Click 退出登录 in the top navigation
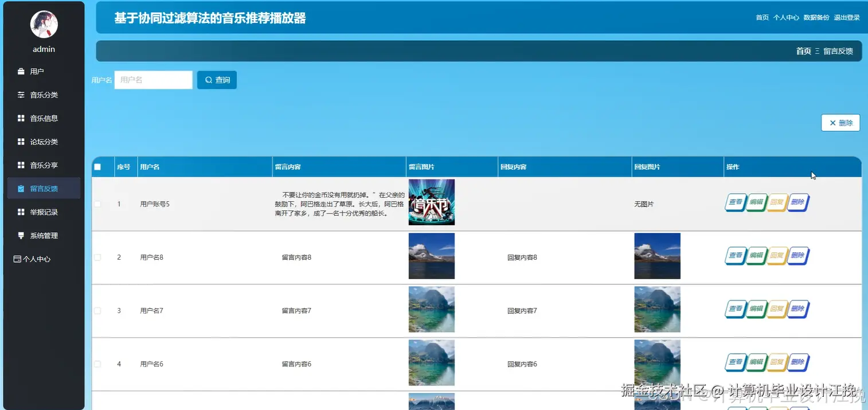 click(x=846, y=17)
